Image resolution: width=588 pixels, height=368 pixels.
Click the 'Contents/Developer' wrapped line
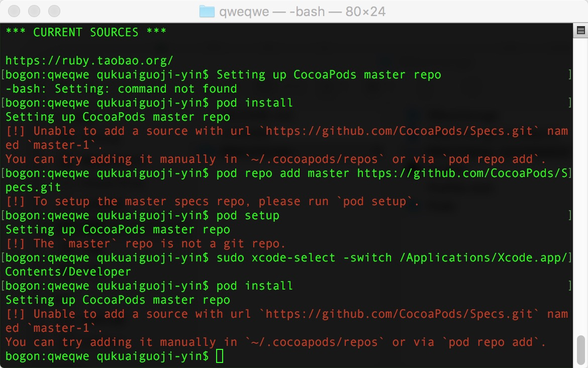coord(68,271)
